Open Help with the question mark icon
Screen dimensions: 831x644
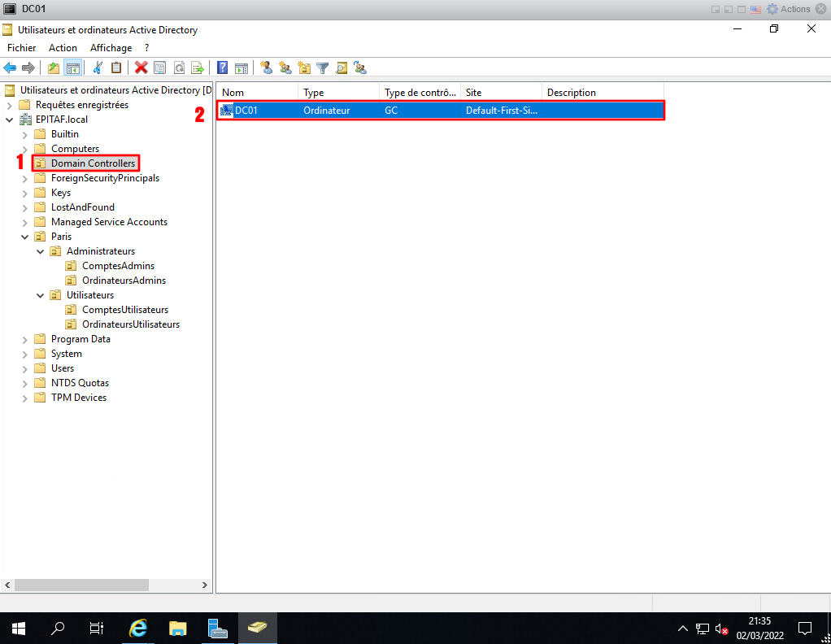(x=222, y=68)
